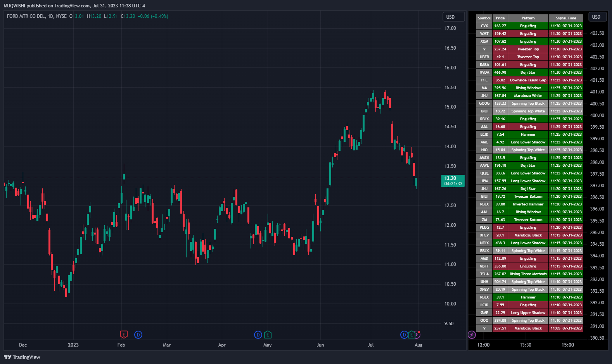Click the AMD symbol cell

tap(484, 259)
